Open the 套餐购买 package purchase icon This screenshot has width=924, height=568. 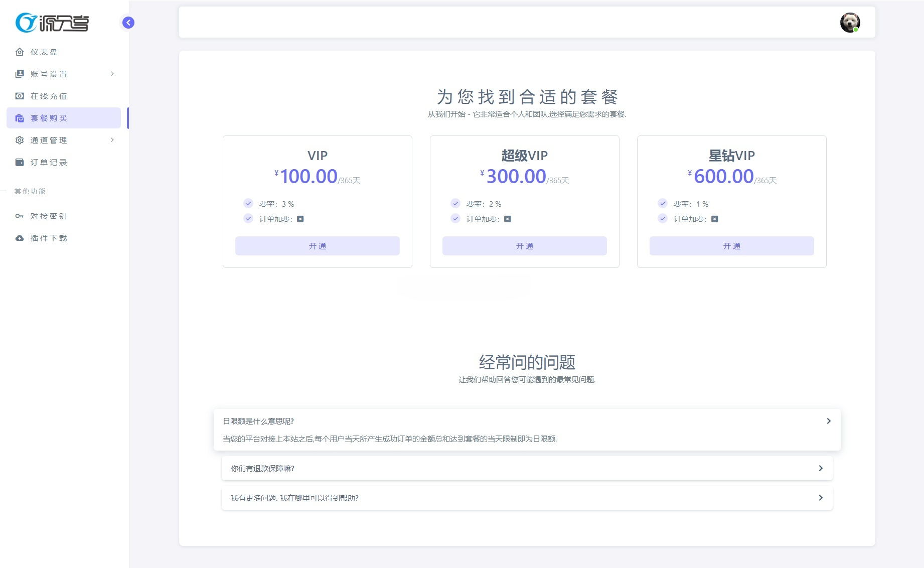click(x=19, y=118)
